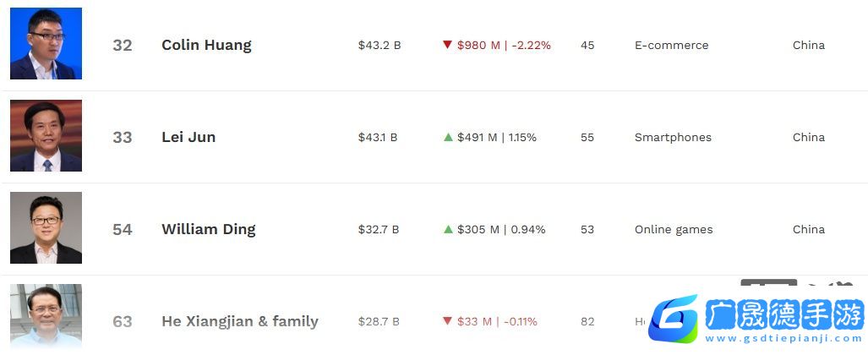The width and height of the screenshot is (868, 355).
Task: Click the blue G logo watermark icon
Action: [x=674, y=319]
